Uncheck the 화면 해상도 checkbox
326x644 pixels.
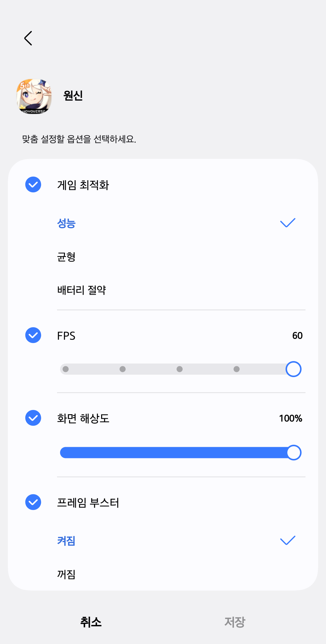tap(33, 418)
